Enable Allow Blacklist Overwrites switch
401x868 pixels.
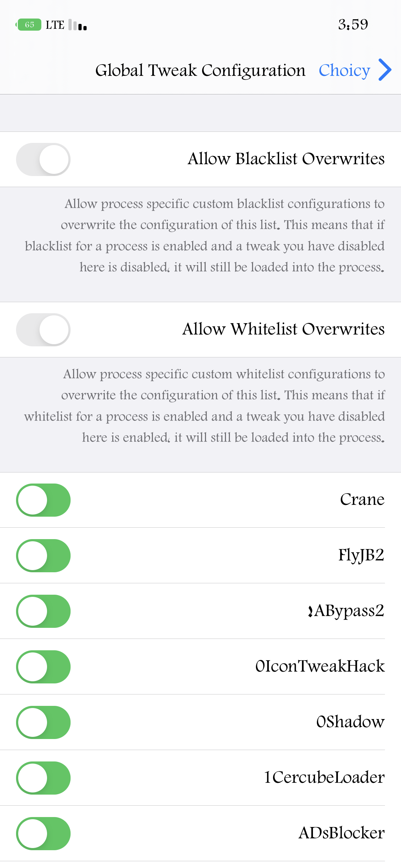43,159
